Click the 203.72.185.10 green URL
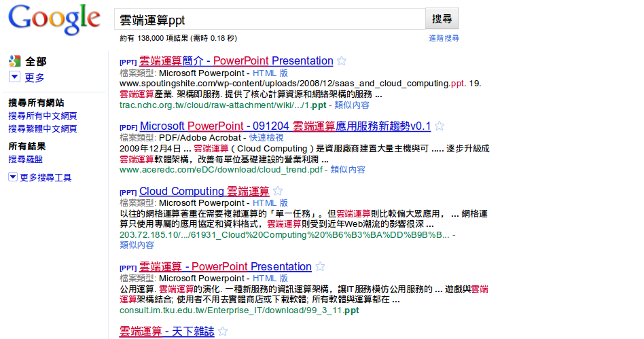The width and height of the screenshot is (644, 339). point(284,235)
